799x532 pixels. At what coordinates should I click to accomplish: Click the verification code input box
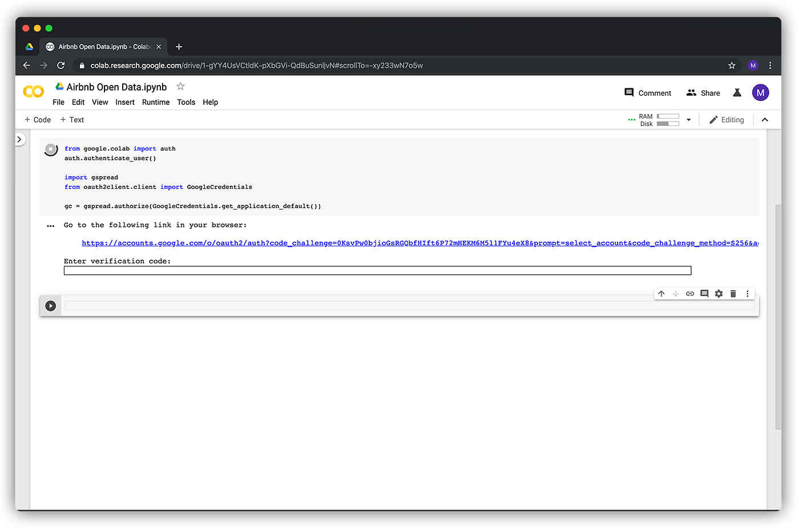coord(377,271)
